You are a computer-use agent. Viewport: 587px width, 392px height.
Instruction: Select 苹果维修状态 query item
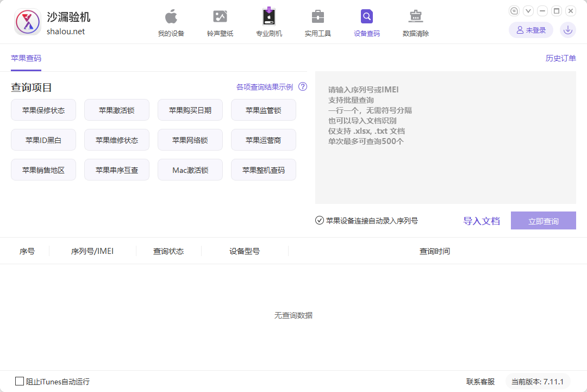117,140
